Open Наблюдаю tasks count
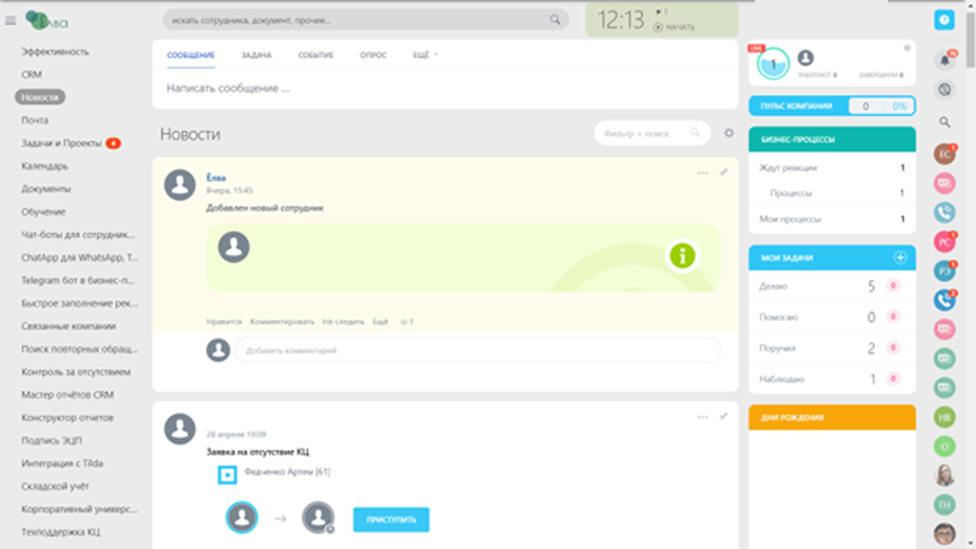This screenshot has width=976, height=549. [x=872, y=379]
